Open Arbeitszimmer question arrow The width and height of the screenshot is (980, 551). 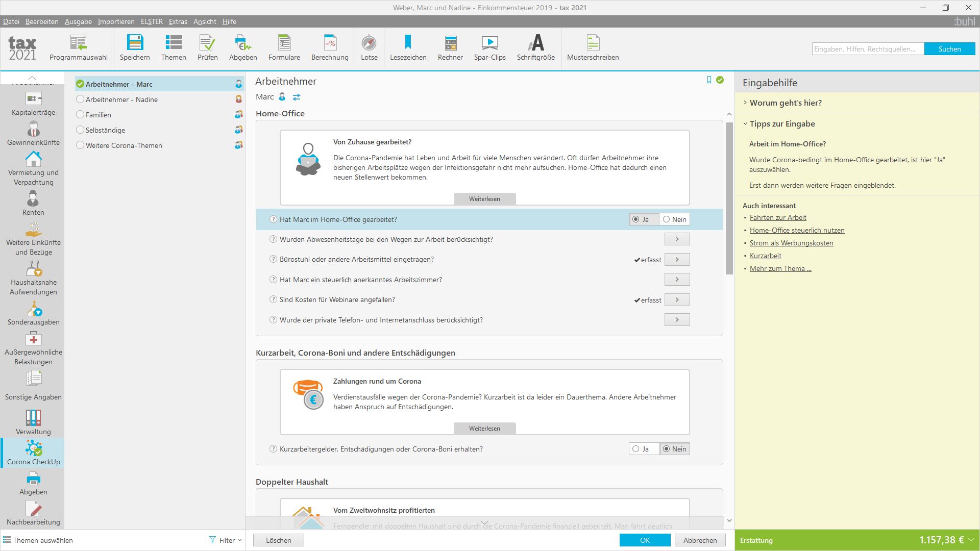point(677,280)
